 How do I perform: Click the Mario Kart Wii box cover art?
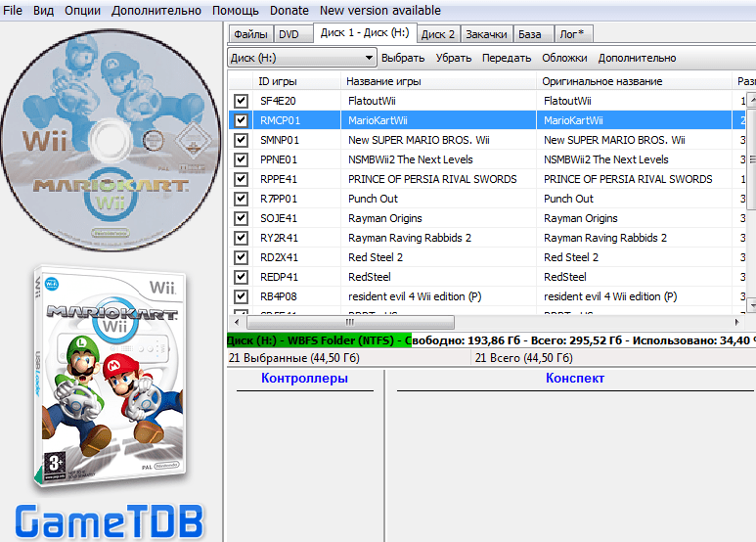click(110, 375)
